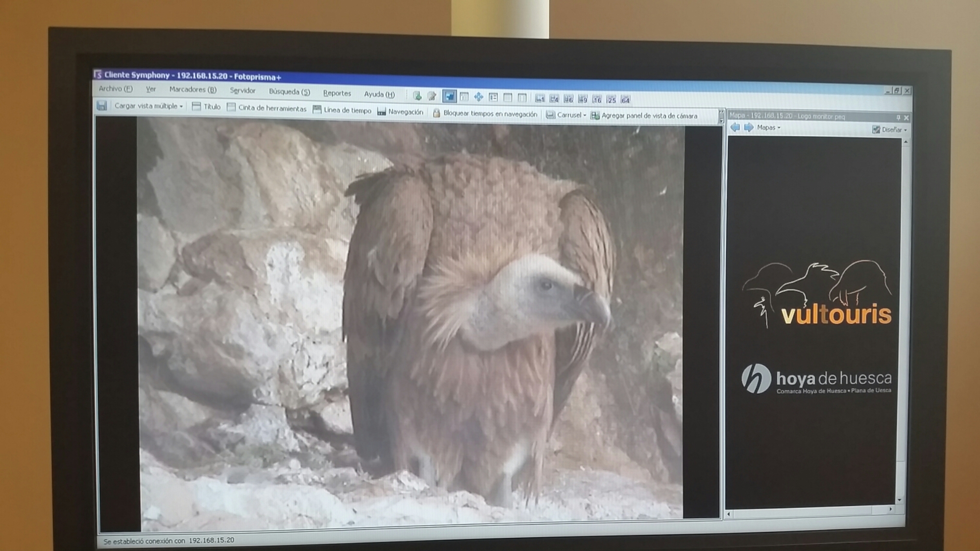The image size is (980, 551).
Task: Click the Línea de tiempo button
Action: click(342, 110)
